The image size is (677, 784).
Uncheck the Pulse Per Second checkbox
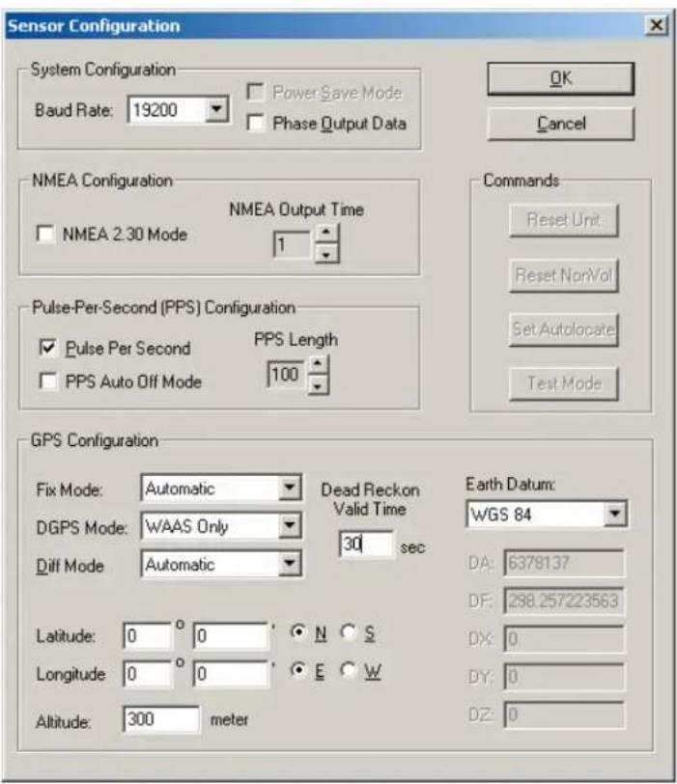pos(48,348)
